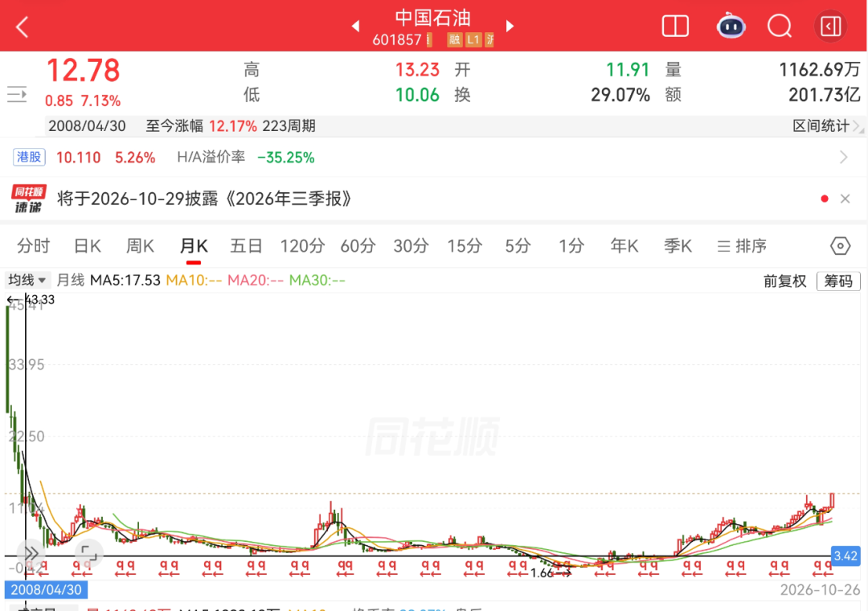Switch to 5分 tab
This screenshot has width=868, height=611.
pyautogui.click(x=518, y=245)
